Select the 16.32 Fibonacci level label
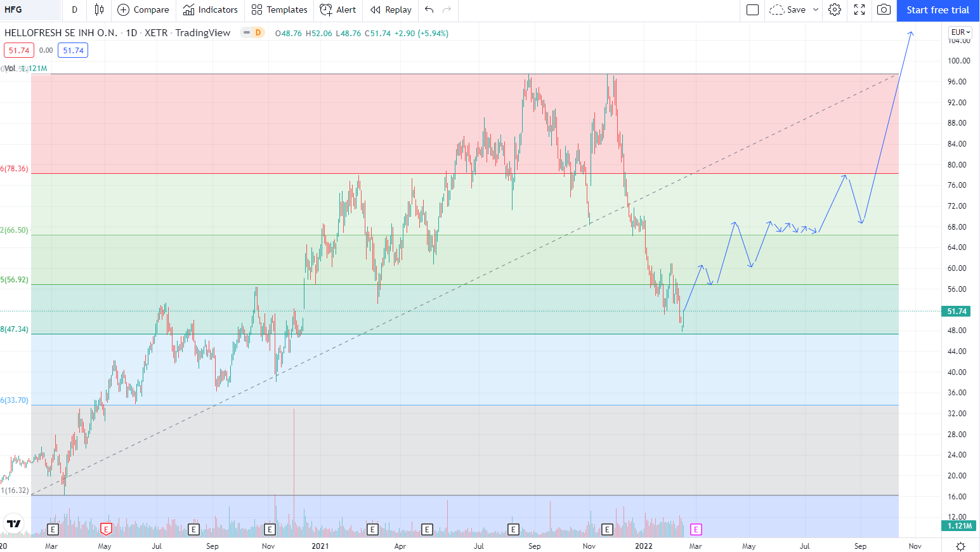The height and width of the screenshot is (552, 980). click(15, 490)
